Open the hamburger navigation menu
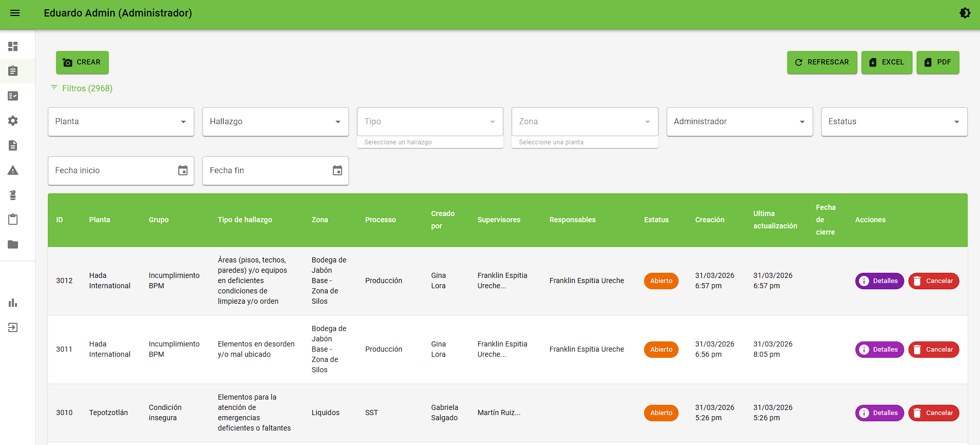The height and width of the screenshot is (445, 980). 15,13
